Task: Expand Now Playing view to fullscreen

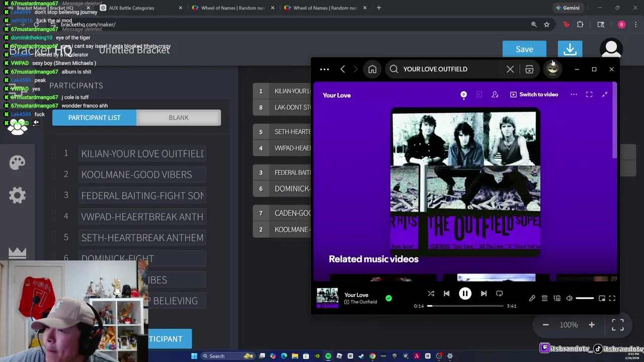Action: click(589, 95)
